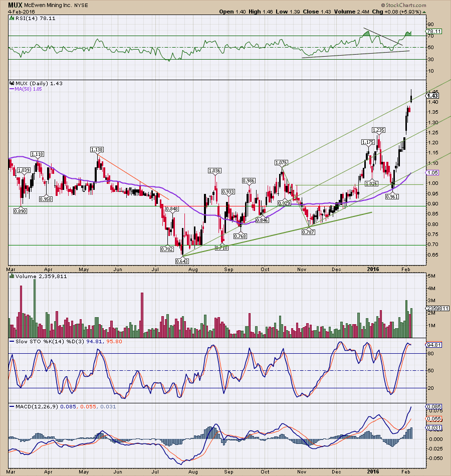
Task: Click the 0.031 MACD histogram axis tag
Action: 434,428
